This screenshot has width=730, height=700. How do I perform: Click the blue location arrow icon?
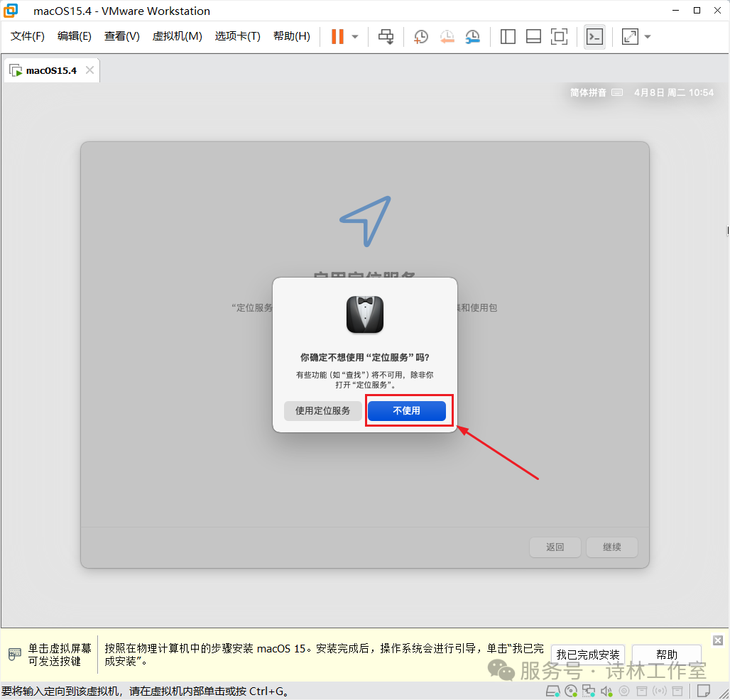(x=366, y=222)
